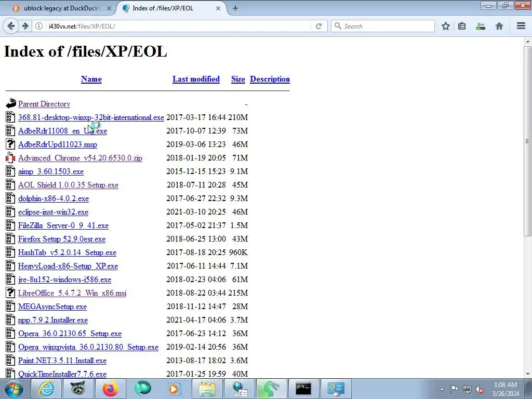Click the compressed archive icon beside Advanced_Chrome zip

click(10, 157)
